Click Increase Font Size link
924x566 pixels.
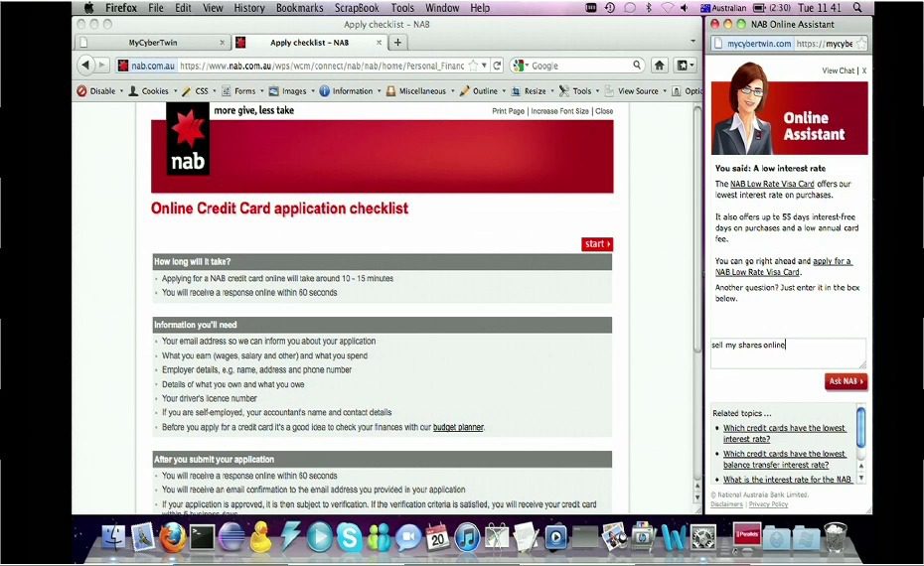click(559, 111)
